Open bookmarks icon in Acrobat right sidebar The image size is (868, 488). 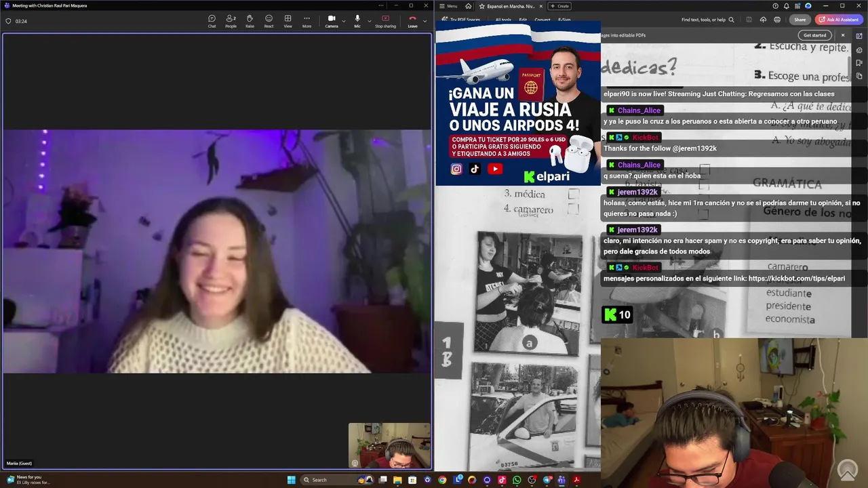[859, 63]
